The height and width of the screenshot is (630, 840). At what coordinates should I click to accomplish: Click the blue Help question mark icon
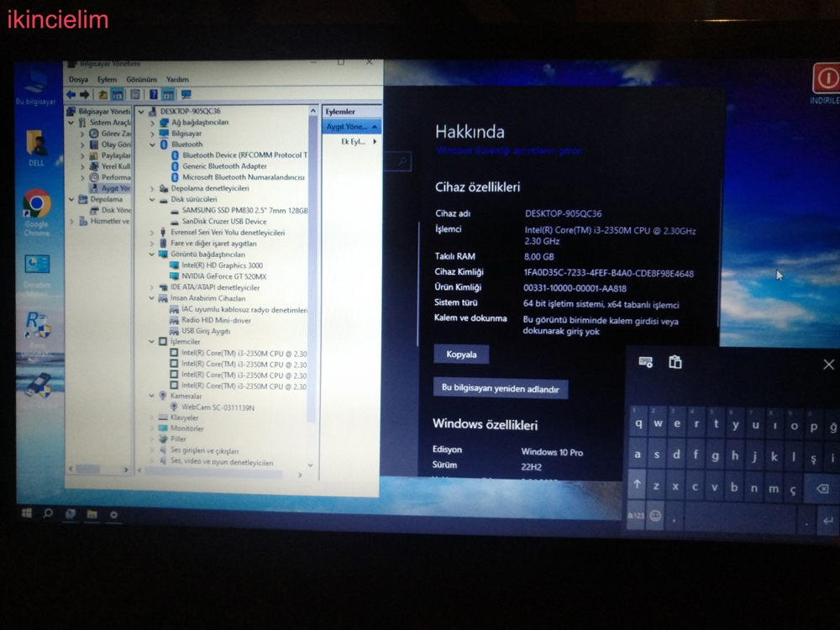tap(154, 95)
